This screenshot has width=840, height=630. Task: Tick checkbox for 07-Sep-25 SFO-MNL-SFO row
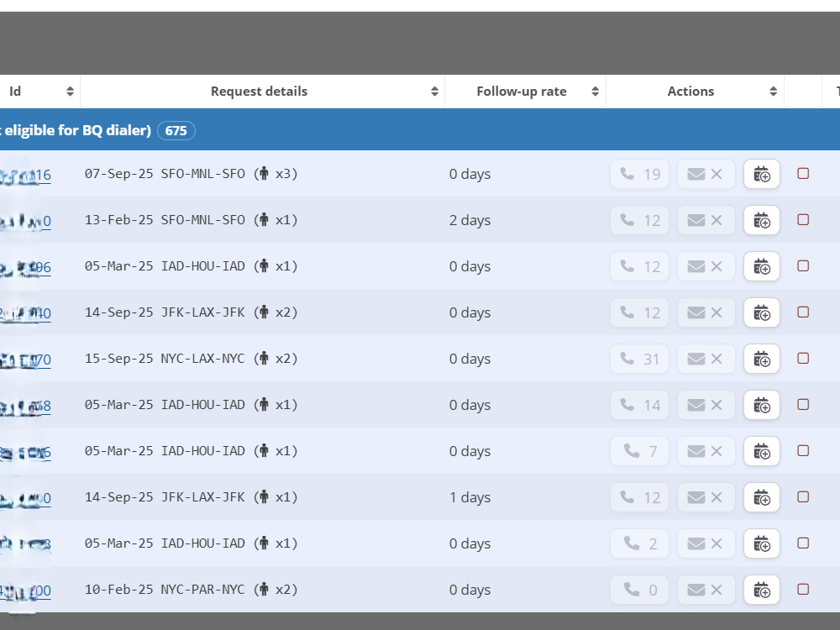803,174
